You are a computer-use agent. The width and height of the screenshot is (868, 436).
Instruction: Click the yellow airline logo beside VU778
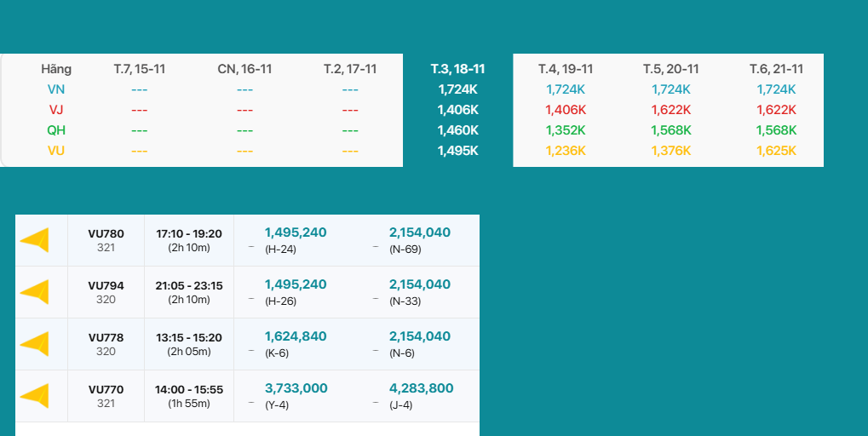coord(35,344)
